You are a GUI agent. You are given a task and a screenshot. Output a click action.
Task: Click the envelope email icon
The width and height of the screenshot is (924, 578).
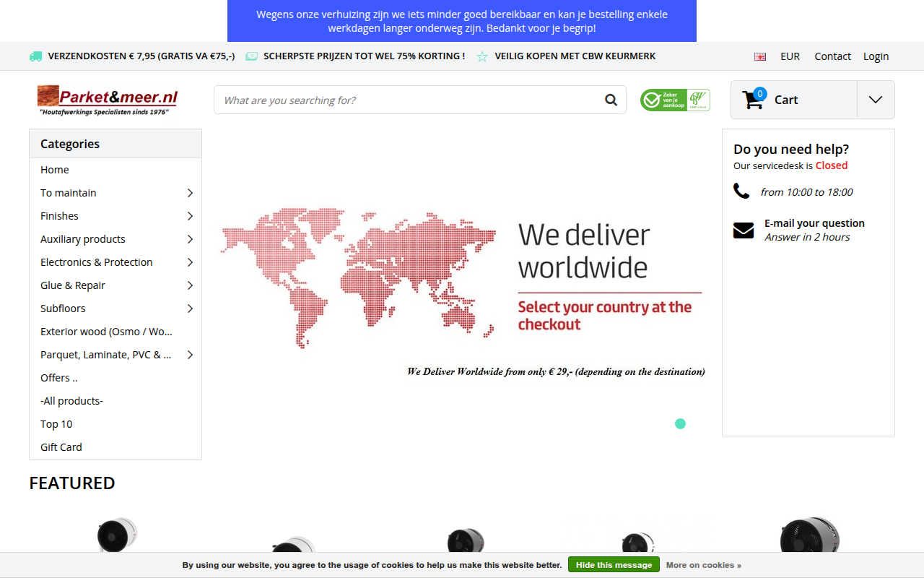[744, 230]
